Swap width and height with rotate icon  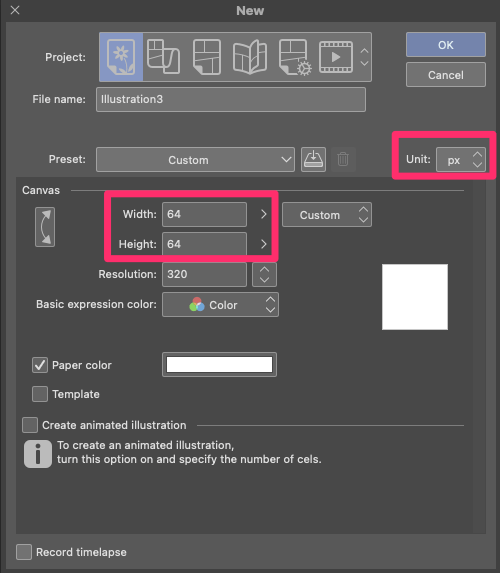pyautogui.click(x=45, y=227)
